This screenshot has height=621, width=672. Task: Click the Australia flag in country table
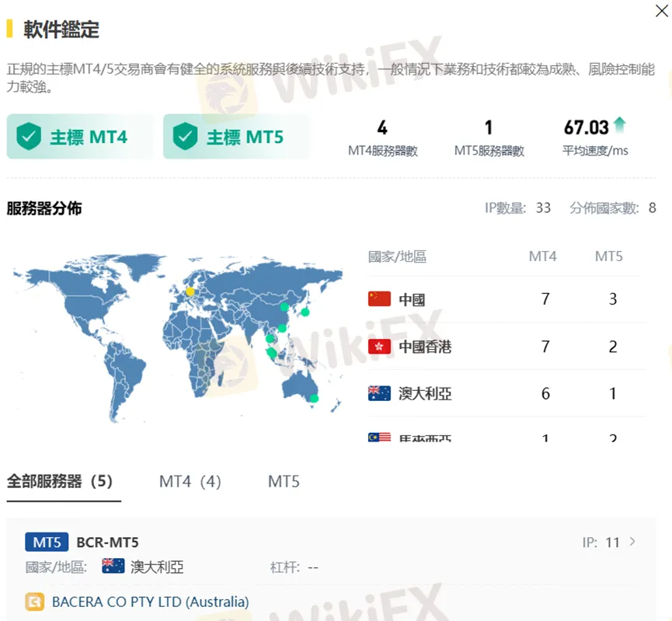[x=379, y=393]
